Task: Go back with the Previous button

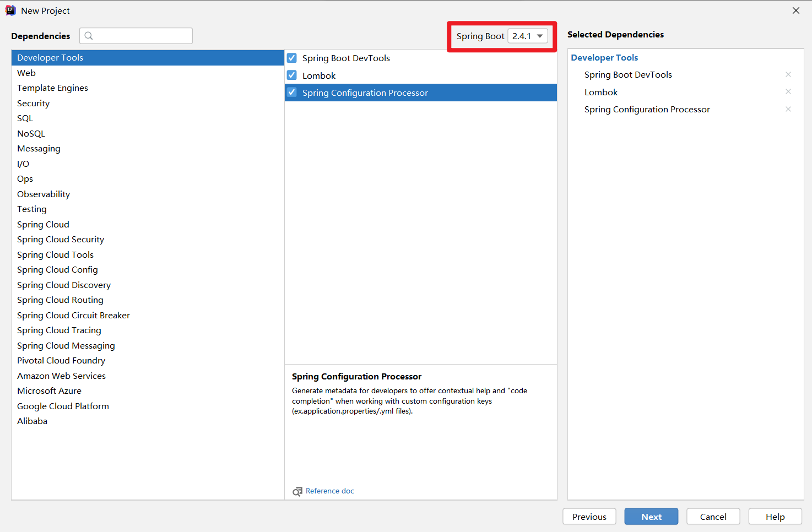Action: [589, 517]
